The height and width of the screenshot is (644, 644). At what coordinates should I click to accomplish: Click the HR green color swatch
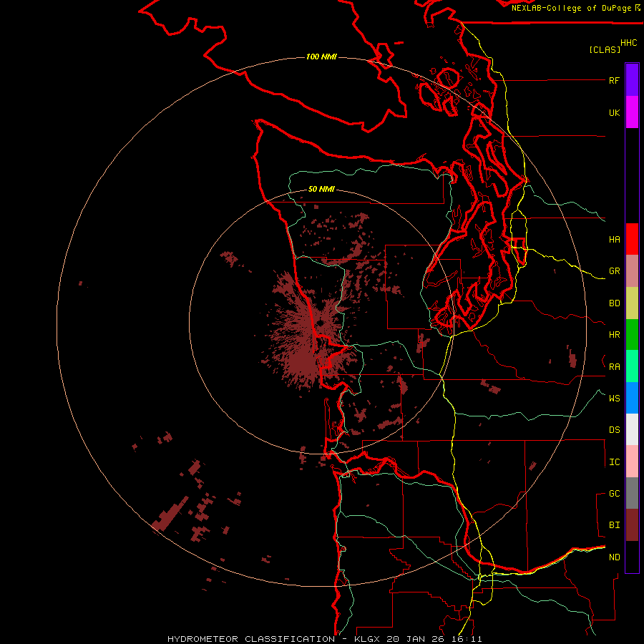click(x=632, y=335)
